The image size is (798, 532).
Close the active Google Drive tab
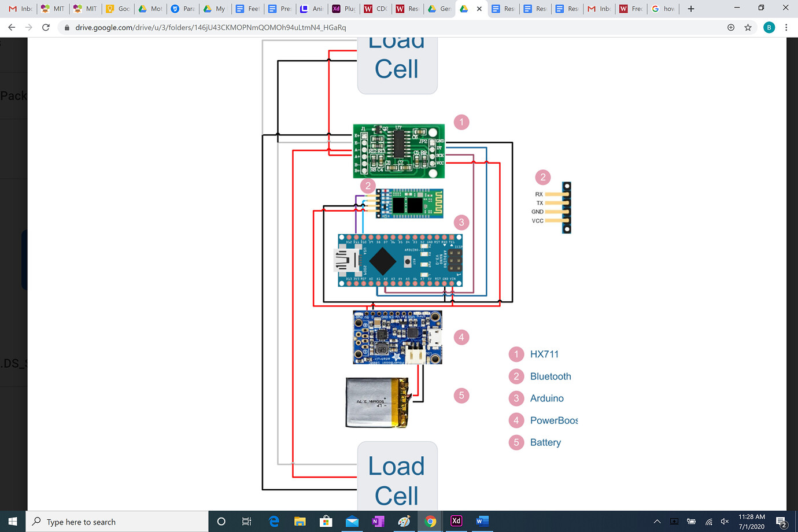pos(479,9)
